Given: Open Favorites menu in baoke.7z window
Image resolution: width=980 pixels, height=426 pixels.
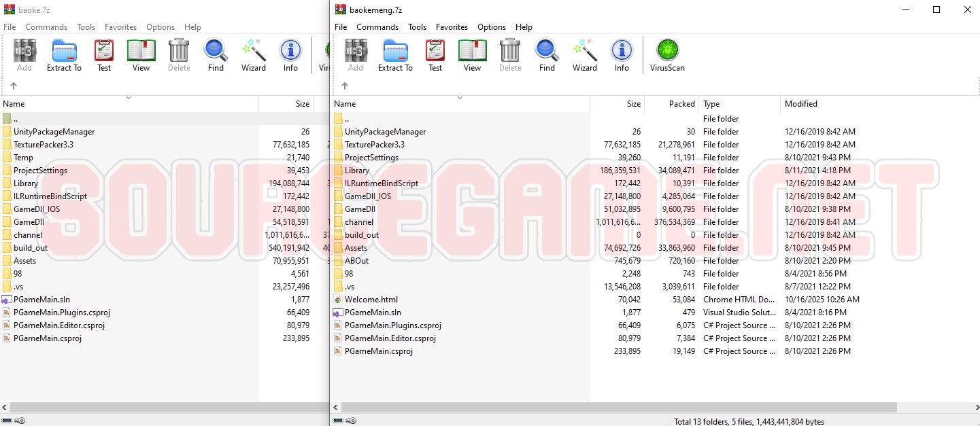Looking at the screenshot, I should [x=120, y=27].
